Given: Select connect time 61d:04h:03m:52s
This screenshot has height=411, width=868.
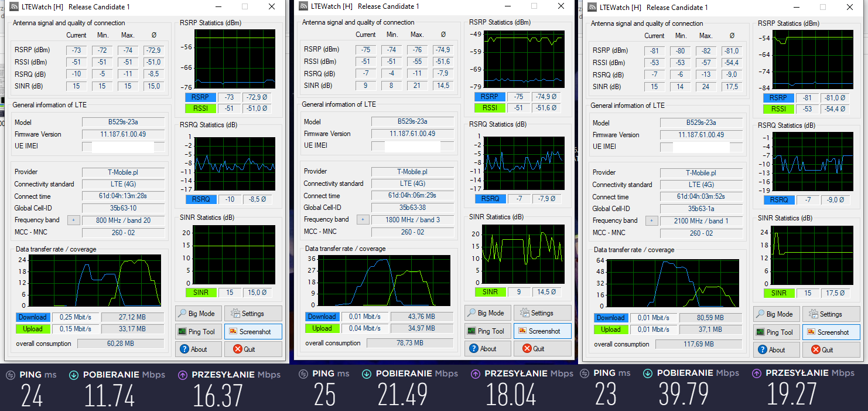Looking at the screenshot, I should click(x=701, y=197).
